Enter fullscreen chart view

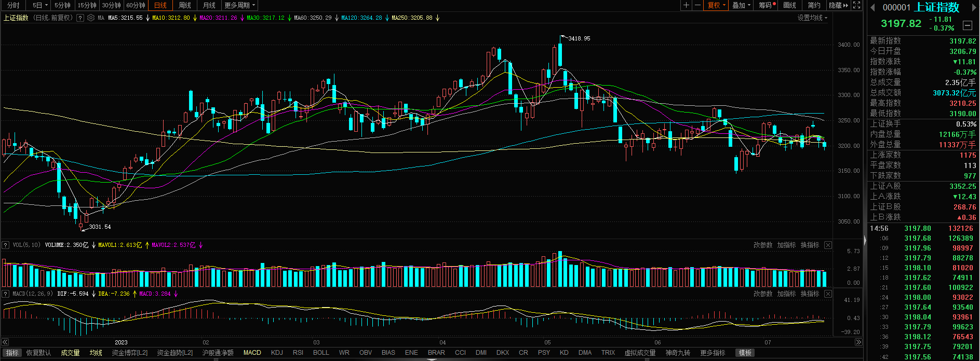pyautogui.click(x=857, y=5)
